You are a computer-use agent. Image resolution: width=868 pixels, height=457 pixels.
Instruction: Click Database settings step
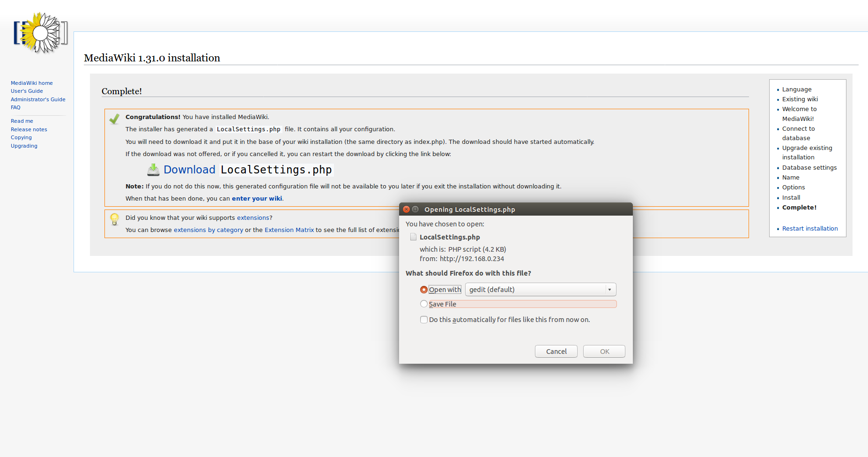[x=809, y=168]
